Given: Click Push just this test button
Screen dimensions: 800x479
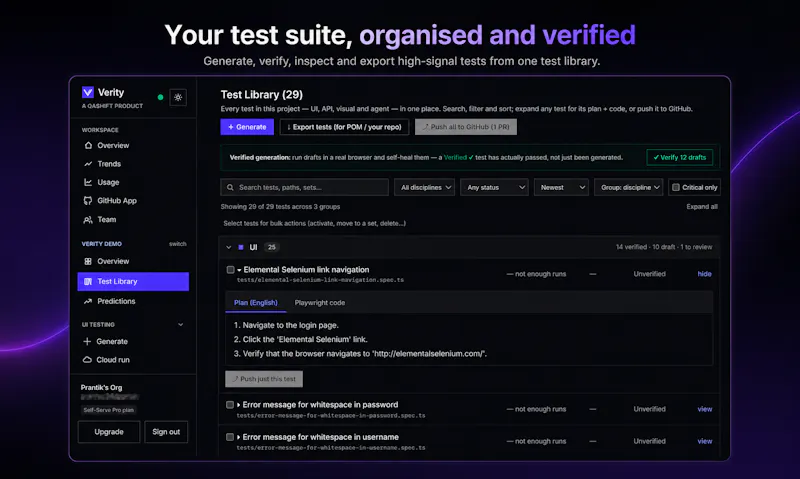Looking at the screenshot, I should pyautogui.click(x=264, y=379).
